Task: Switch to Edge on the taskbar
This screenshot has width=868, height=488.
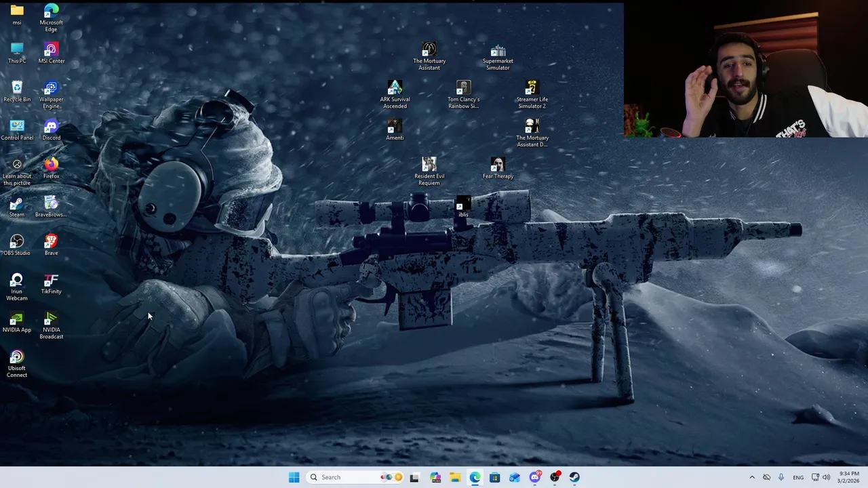Action: [475, 477]
